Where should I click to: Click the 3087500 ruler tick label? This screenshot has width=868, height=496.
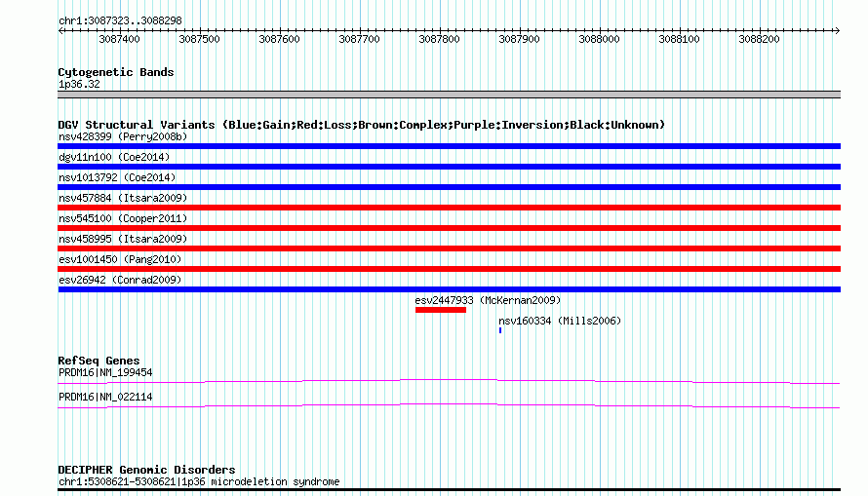(199, 39)
